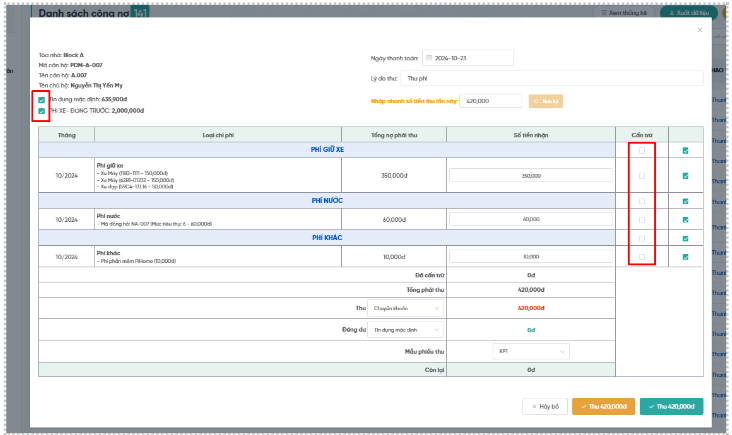
Task: Edit the received amount field showing 10,000
Action: 531,256
